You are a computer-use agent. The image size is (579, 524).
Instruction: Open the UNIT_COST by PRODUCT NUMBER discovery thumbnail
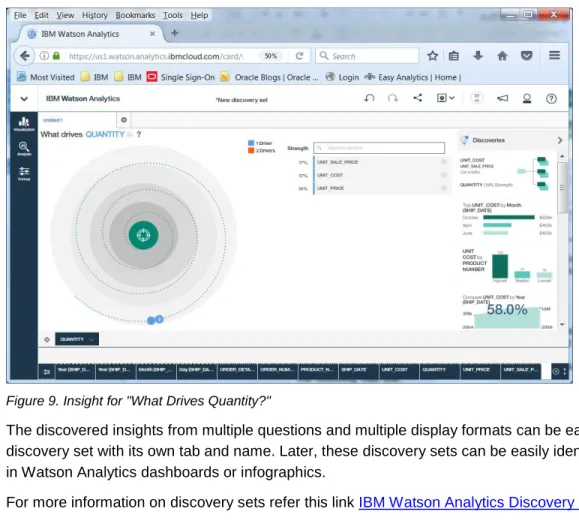(507, 266)
